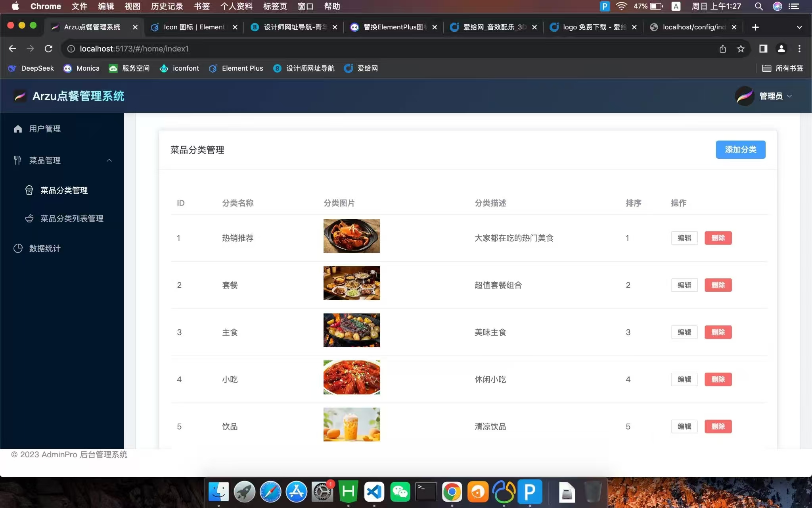The image size is (812, 508).
Task: Click the bowl icon for 菜品分类列表管理
Action: (29, 219)
